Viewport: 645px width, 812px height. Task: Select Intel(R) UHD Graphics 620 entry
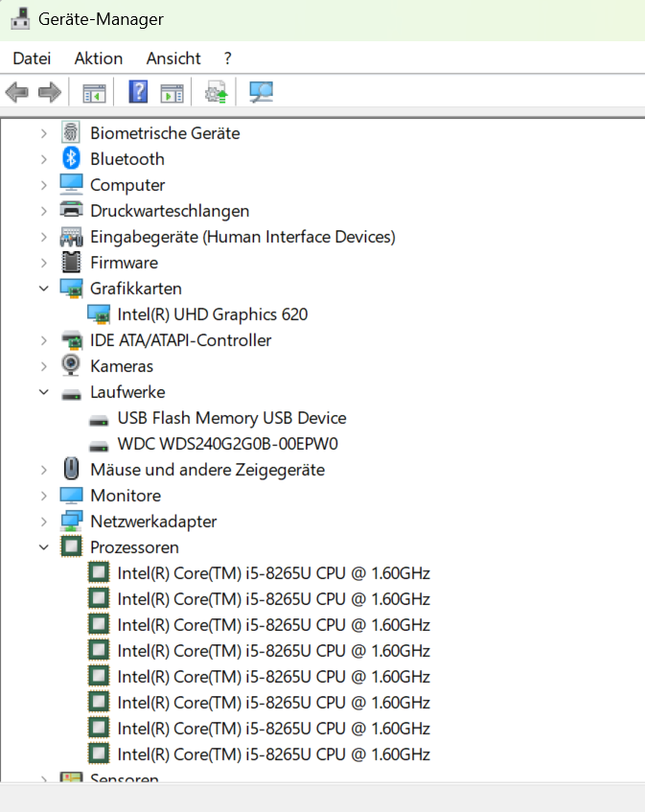[x=212, y=314]
